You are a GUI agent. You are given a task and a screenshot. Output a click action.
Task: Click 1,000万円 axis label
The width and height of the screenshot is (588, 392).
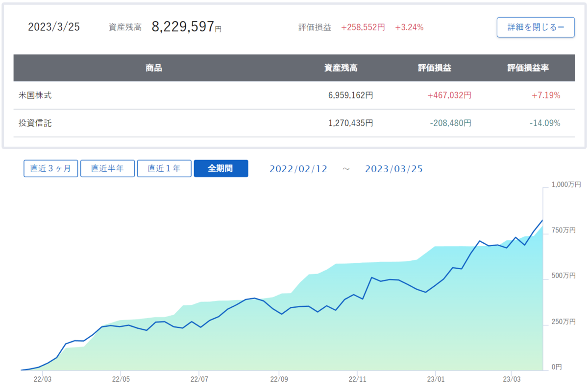566,184
